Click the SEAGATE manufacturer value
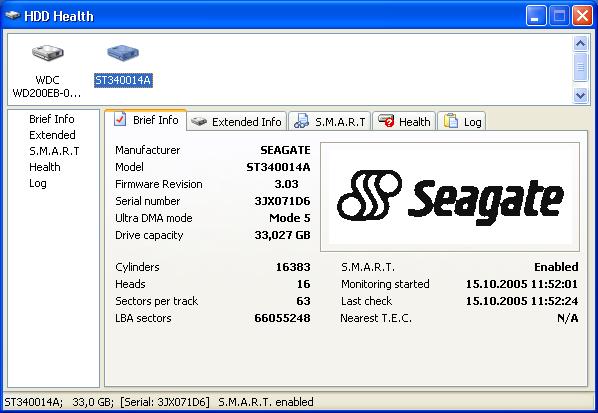598x413 pixels. coord(285,150)
